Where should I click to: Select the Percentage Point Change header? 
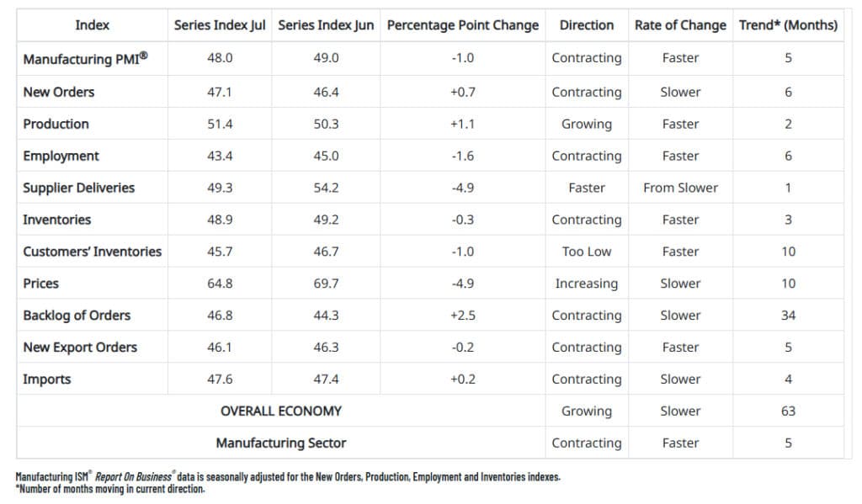coord(462,25)
